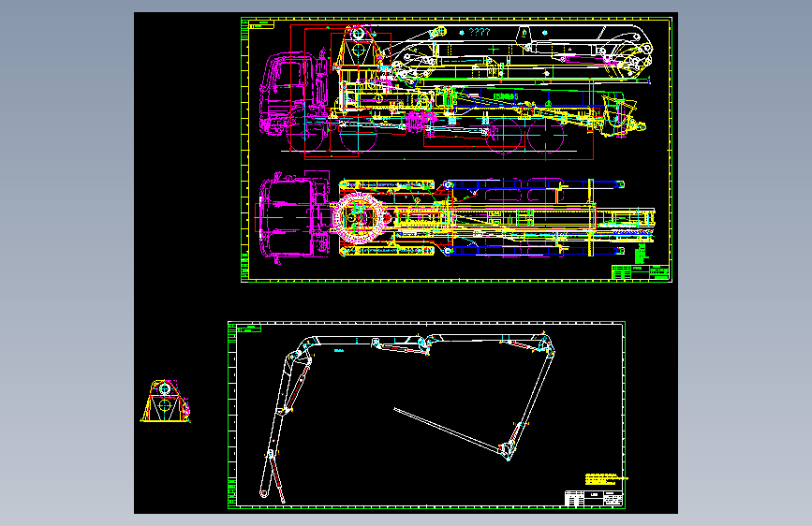Click the cyan "????" label on the boom

click(479, 32)
